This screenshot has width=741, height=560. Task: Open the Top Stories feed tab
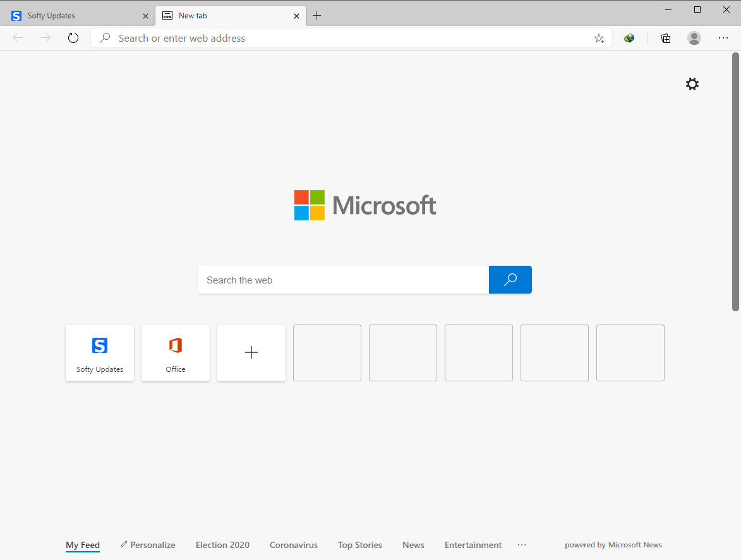359,545
